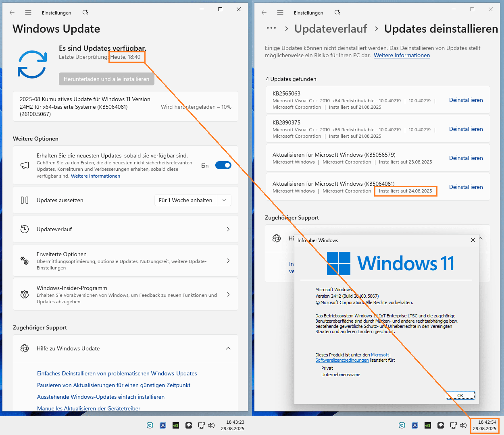This screenshot has height=435, width=504.
Task: Click the gears icon beside Erweiterte Optionen
Action: (x=25, y=261)
